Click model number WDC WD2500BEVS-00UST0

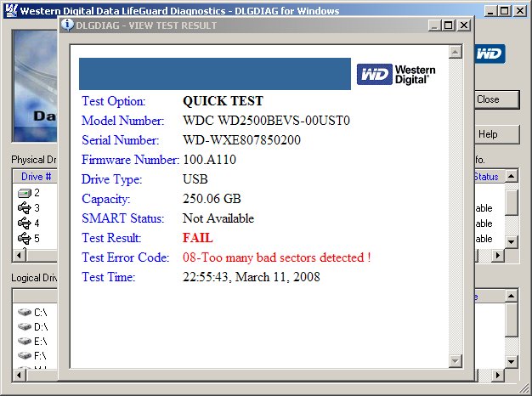(x=266, y=121)
